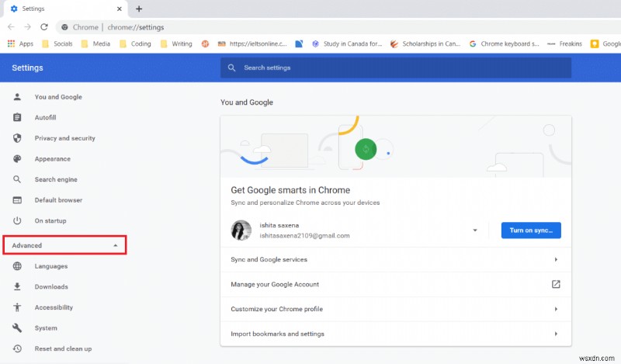Switch to the Settings browser tab
Viewport: 621px width, 364px height.
(66, 9)
